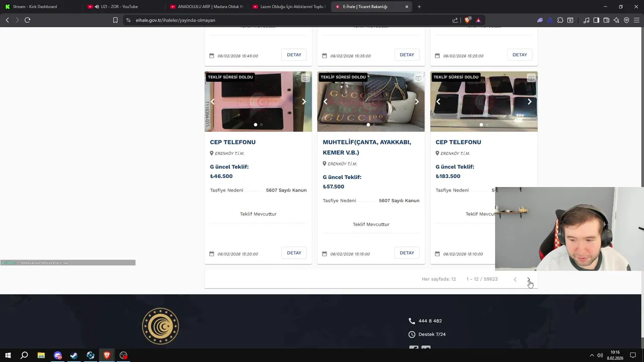The width and height of the screenshot is (644, 362).
Task: Open a new tab with plus button
Action: click(x=419, y=7)
